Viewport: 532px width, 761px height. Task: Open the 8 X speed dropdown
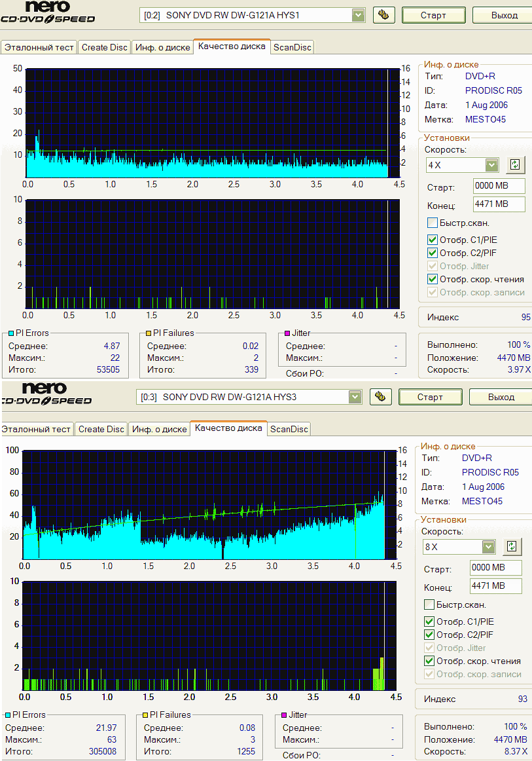click(488, 547)
